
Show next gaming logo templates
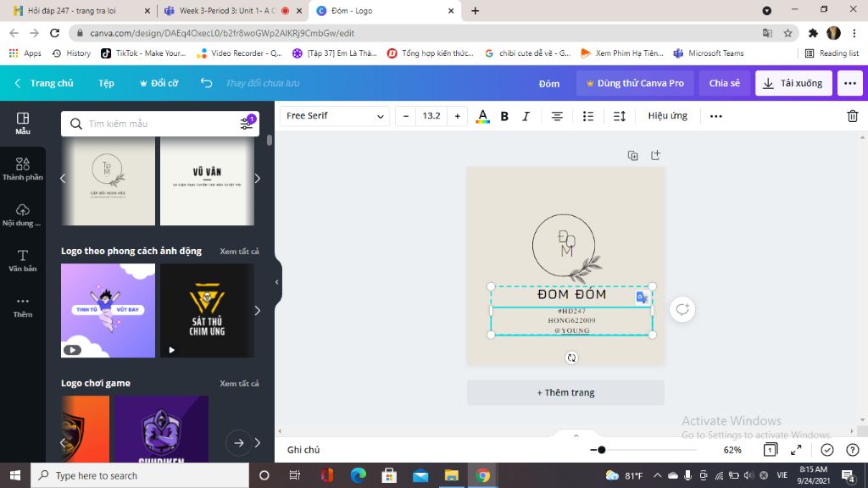258,442
